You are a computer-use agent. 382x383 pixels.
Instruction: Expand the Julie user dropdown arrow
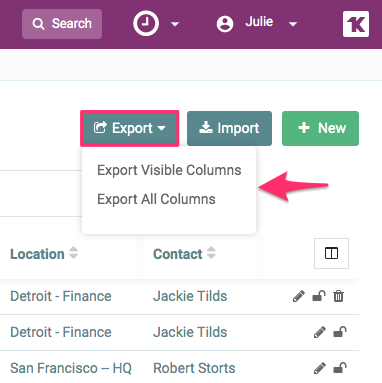tap(293, 24)
